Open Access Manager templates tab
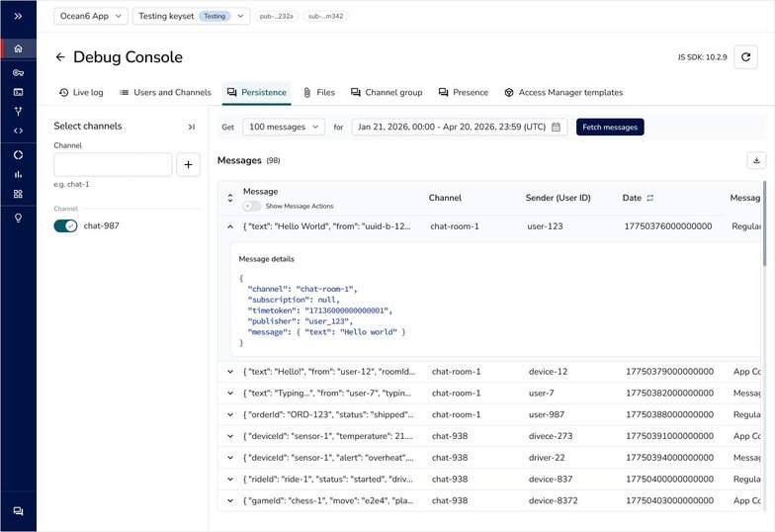This screenshot has height=532, width=775. (x=563, y=93)
